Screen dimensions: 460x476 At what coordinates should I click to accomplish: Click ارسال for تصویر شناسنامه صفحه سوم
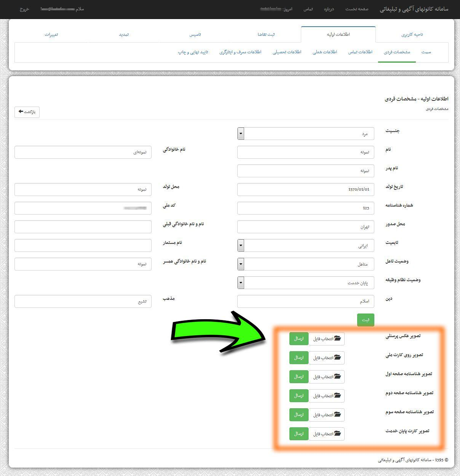click(299, 415)
